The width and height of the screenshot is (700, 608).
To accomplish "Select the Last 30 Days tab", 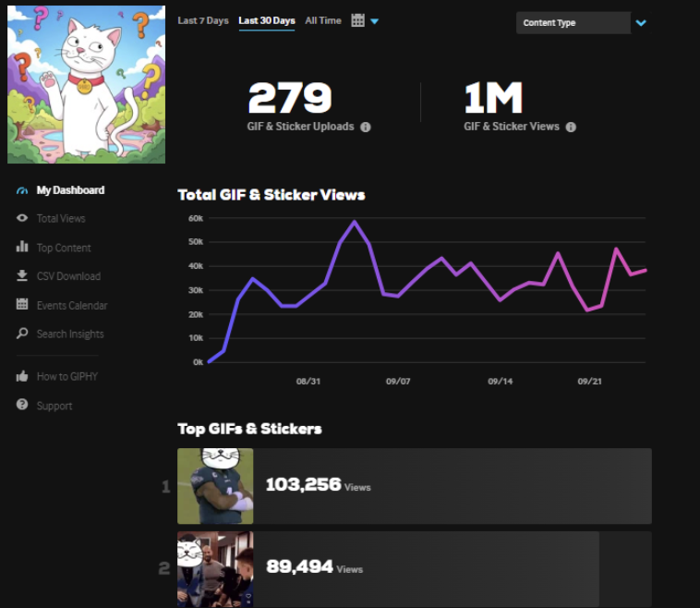I will coord(267,20).
